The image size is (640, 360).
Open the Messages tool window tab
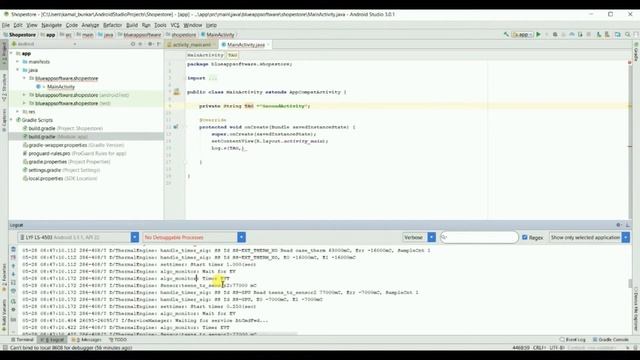(87, 340)
